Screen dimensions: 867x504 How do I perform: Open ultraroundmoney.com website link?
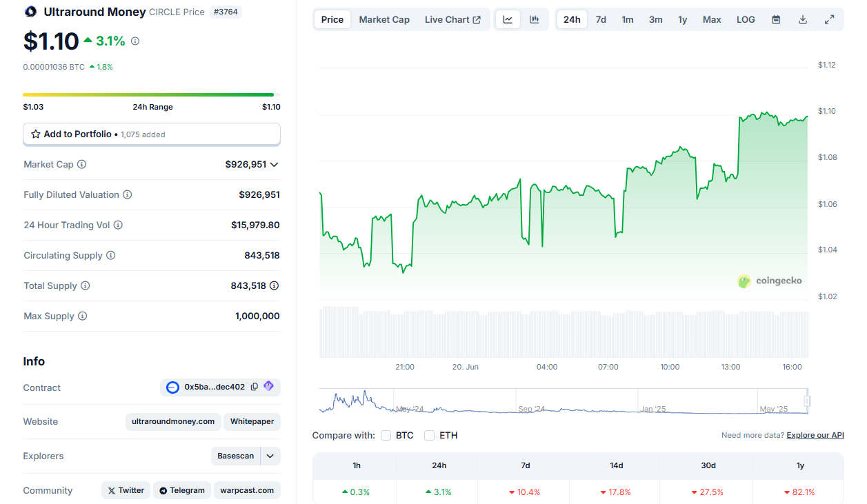click(173, 421)
